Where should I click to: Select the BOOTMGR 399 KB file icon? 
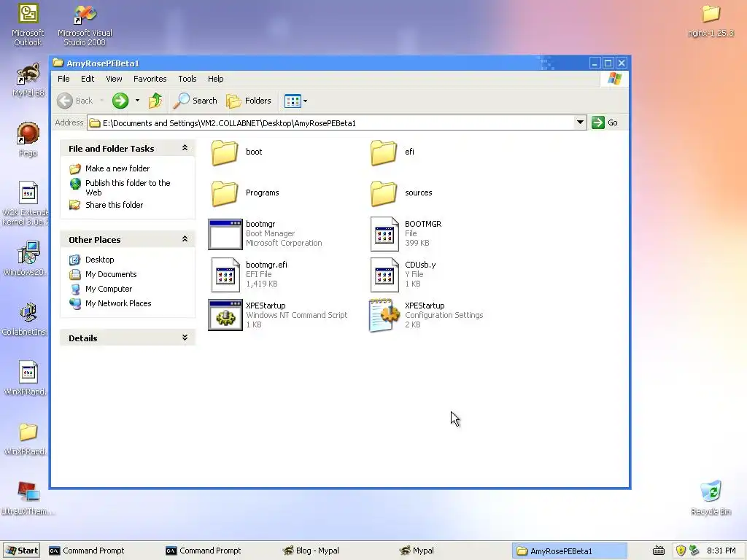tap(384, 234)
